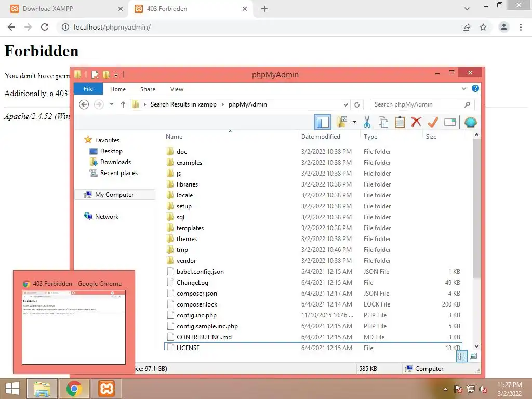Click 403 Forbidden Chrome preview thumbnail

(x=74, y=327)
